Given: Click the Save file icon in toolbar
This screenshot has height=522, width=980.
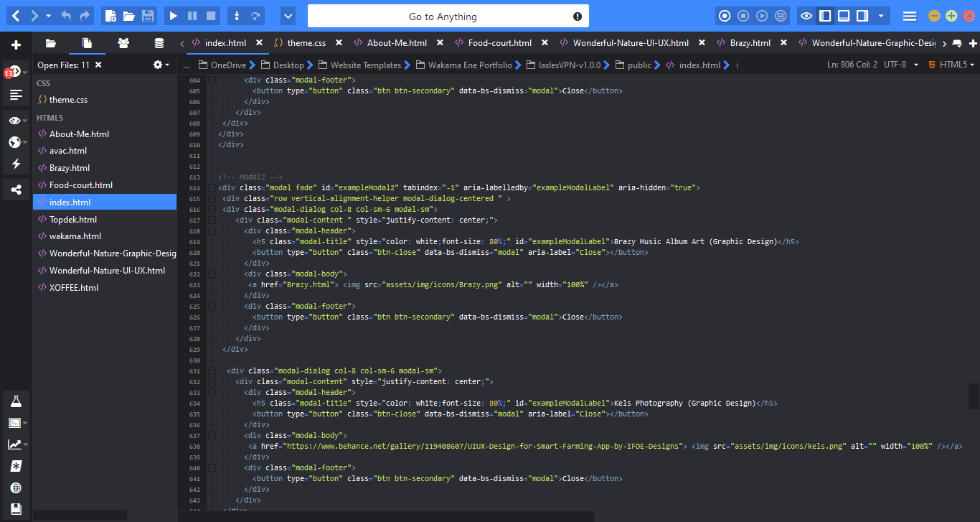Looking at the screenshot, I should click(148, 16).
